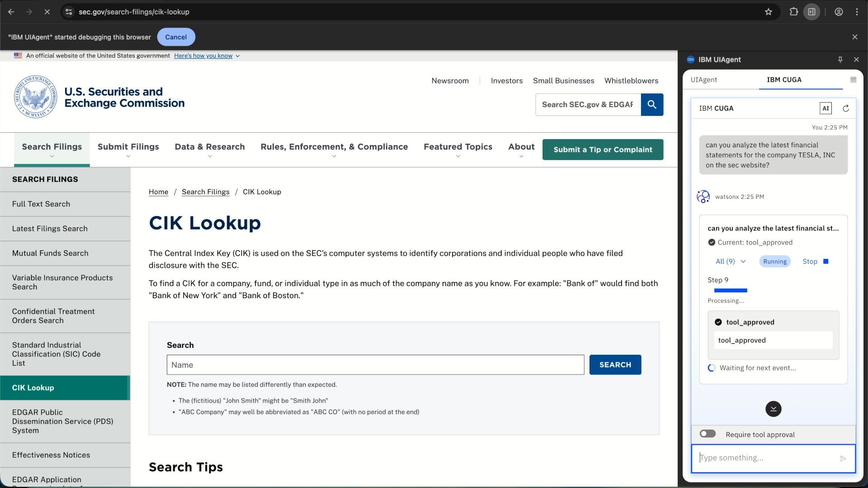Open Data & Research nav dropdown
Screen dimensions: 868x488
[x=210, y=150]
